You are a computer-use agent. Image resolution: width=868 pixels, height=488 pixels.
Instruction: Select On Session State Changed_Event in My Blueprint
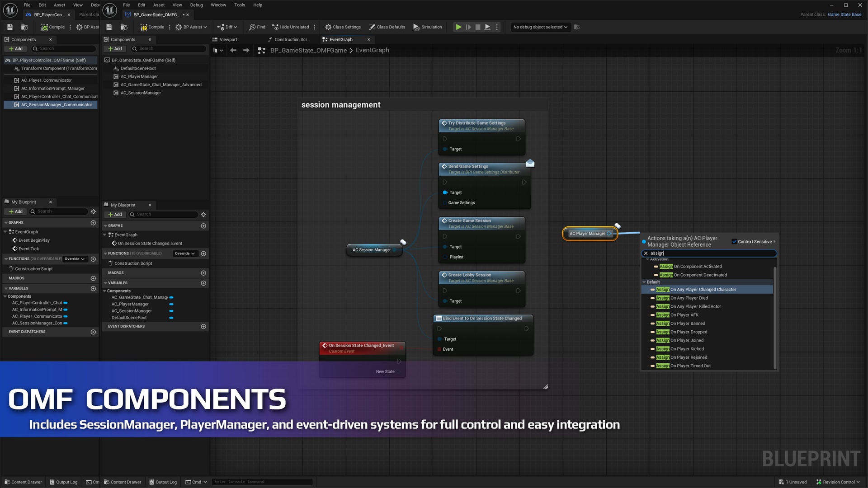[150, 244]
